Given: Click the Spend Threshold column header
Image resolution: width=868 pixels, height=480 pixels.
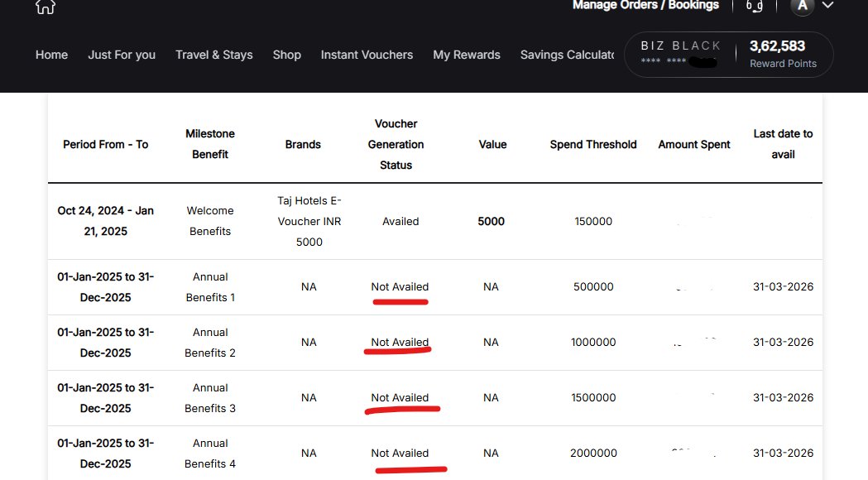Looking at the screenshot, I should (593, 145).
